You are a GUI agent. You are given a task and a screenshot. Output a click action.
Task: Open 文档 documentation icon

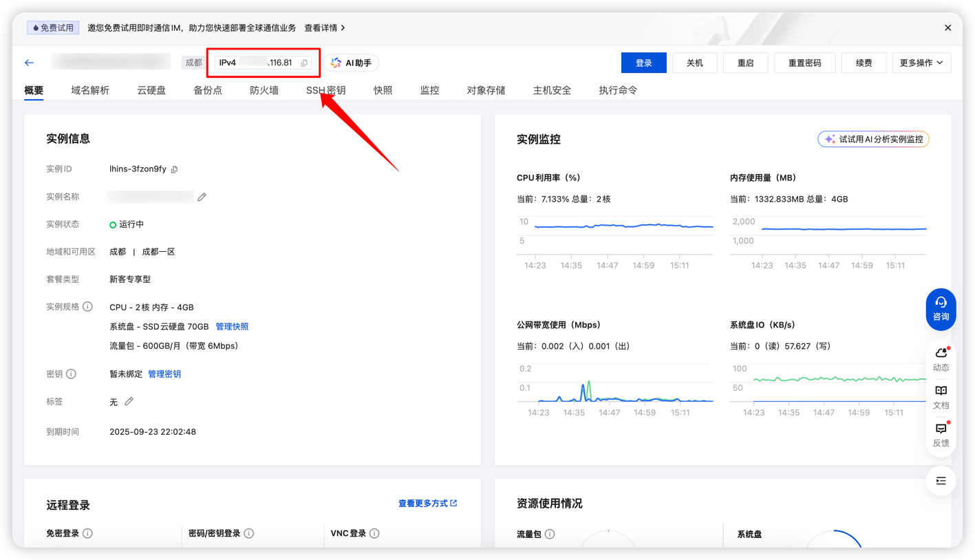(x=941, y=397)
